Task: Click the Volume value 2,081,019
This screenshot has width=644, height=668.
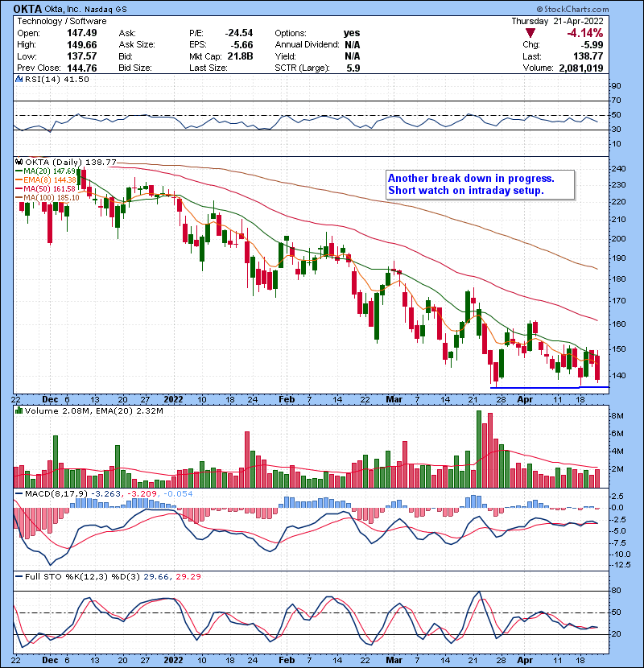Action: [x=581, y=68]
